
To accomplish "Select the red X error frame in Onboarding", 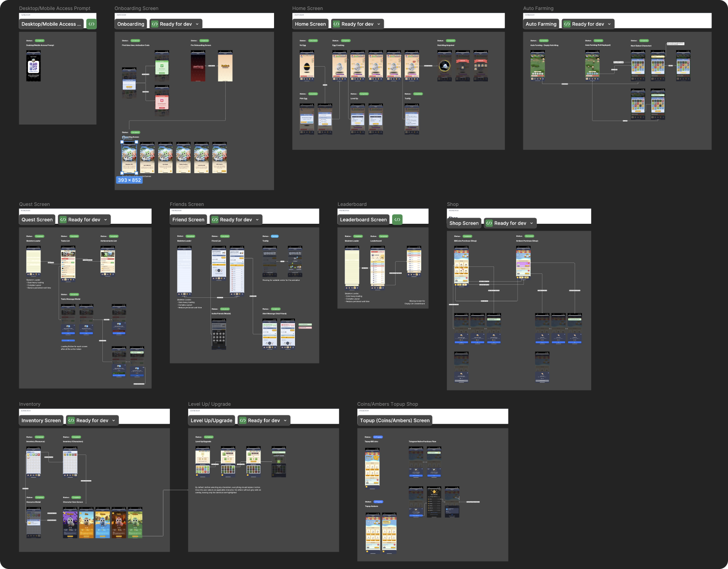I will pos(162,101).
